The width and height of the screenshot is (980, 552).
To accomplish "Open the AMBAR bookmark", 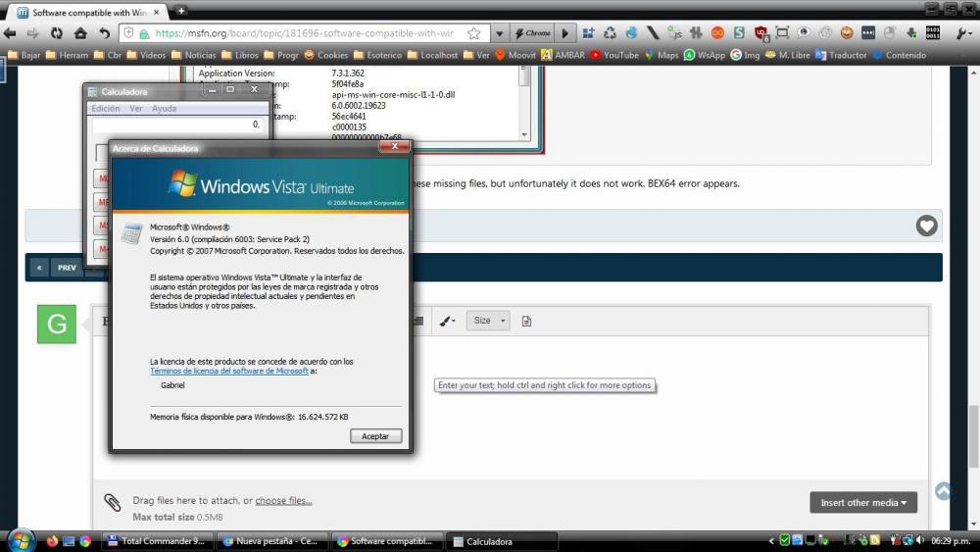I will (563, 55).
